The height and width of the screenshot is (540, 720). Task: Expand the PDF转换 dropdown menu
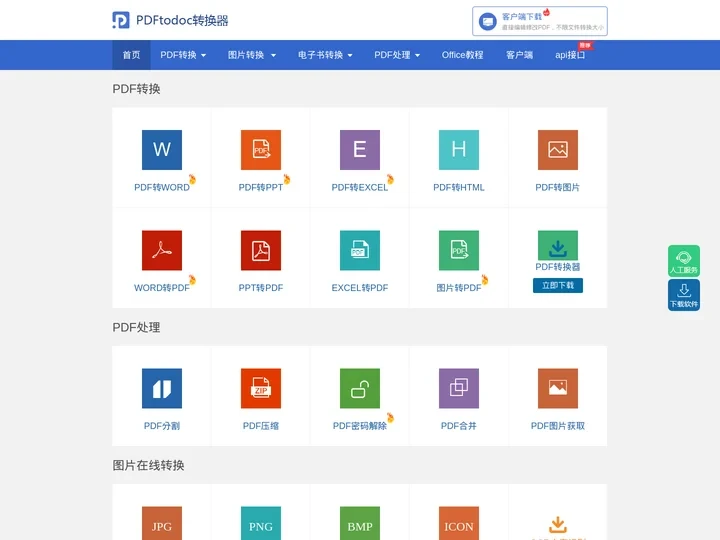coord(183,55)
